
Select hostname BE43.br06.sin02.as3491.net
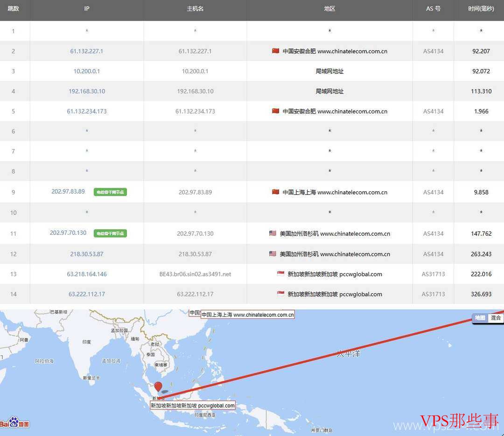pos(195,274)
